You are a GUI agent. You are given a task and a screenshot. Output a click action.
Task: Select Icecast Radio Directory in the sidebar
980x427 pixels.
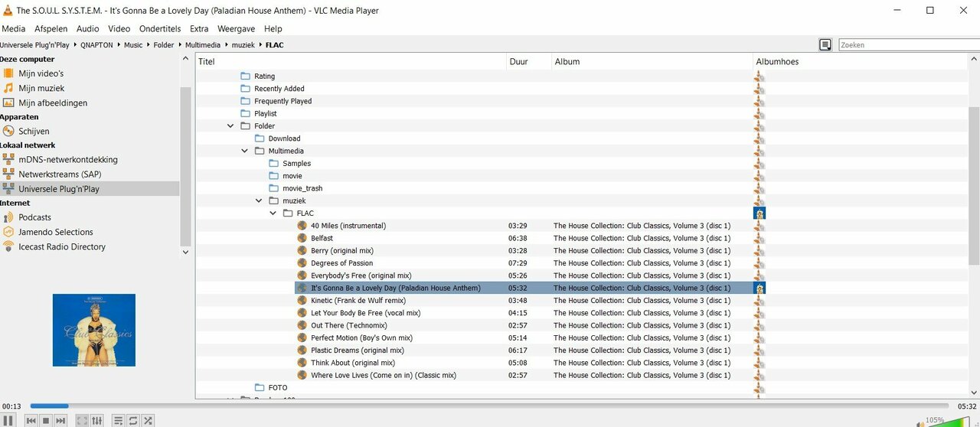coord(62,247)
